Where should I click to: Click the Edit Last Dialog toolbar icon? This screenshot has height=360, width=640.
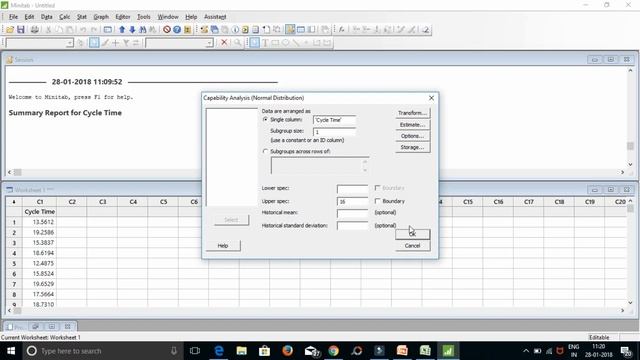click(x=108, y=29)
